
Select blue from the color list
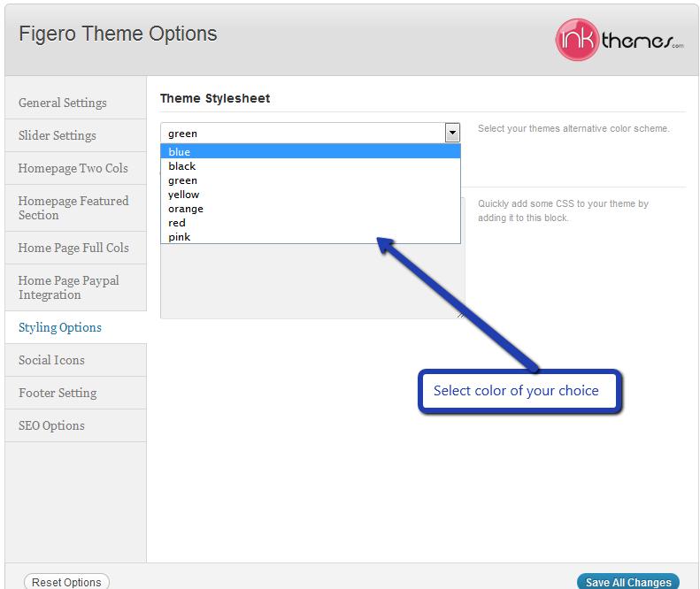pos(311,152)
